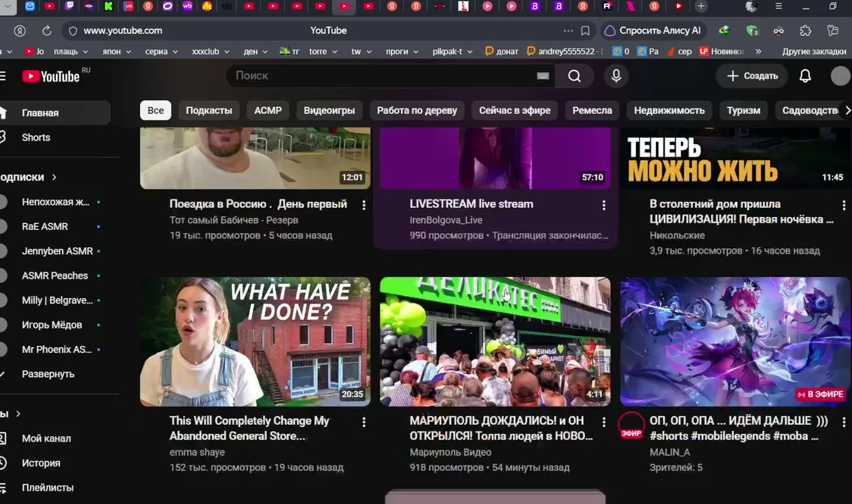
Task: Go to 'Главная' in the sidebar
Action: (55, 113)
